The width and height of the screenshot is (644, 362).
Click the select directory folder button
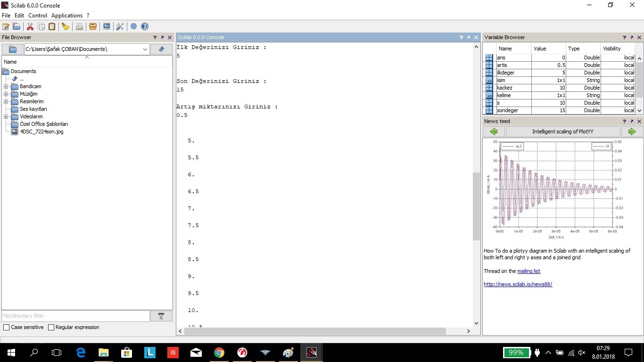click(x=13, y=49)
